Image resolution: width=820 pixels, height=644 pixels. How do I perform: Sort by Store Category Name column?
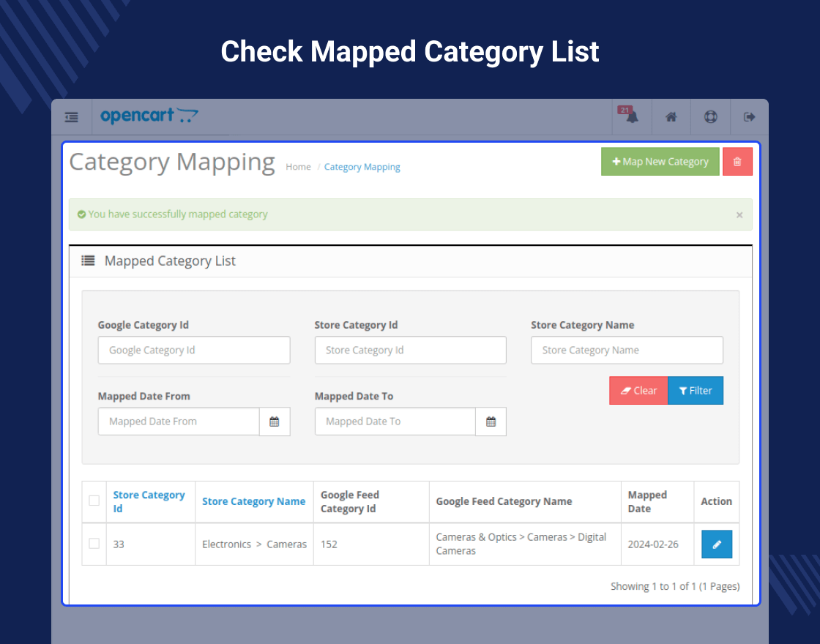[x=253, y=501]
